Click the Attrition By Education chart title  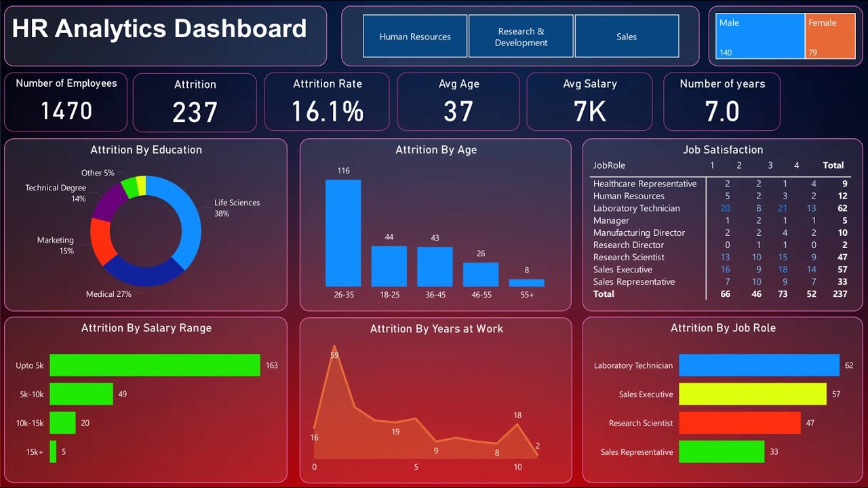pos(146,150)
